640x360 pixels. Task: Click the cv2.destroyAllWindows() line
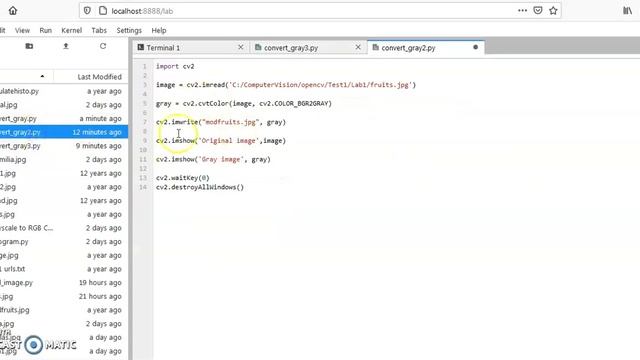[200, 187]
